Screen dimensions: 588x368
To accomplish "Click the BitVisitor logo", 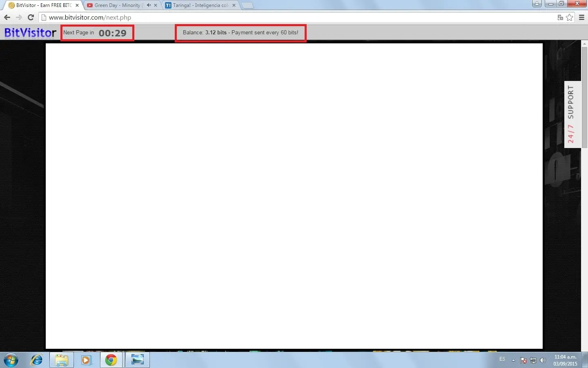I will [x=30, y=33].
